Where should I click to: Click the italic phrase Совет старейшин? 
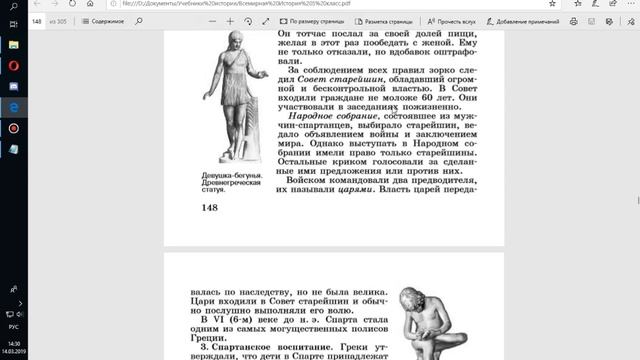pos(340,79)
